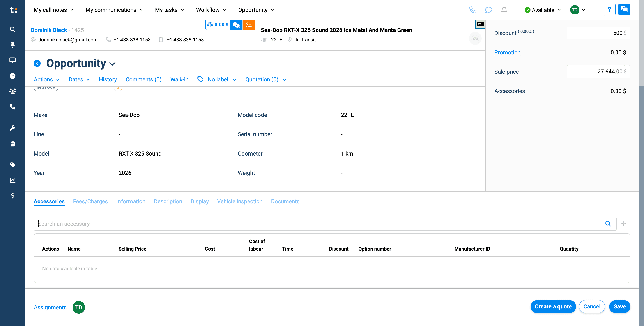This screenshot has height=326, width=644.
Task: Click the dollar sign sidebar icon
Action: 12,195
